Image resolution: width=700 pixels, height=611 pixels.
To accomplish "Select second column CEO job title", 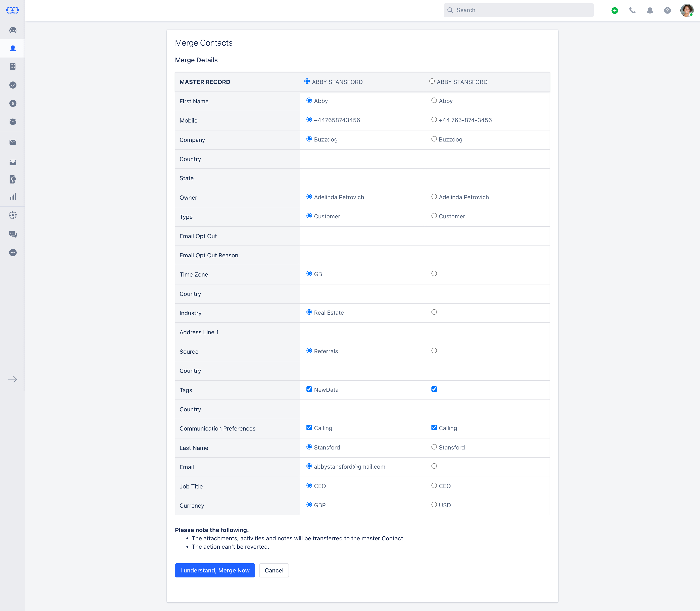I will tap(434, 486).
